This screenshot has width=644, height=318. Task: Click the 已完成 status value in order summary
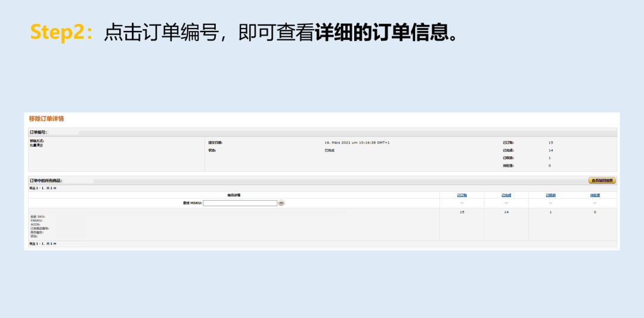pos(330,151)
